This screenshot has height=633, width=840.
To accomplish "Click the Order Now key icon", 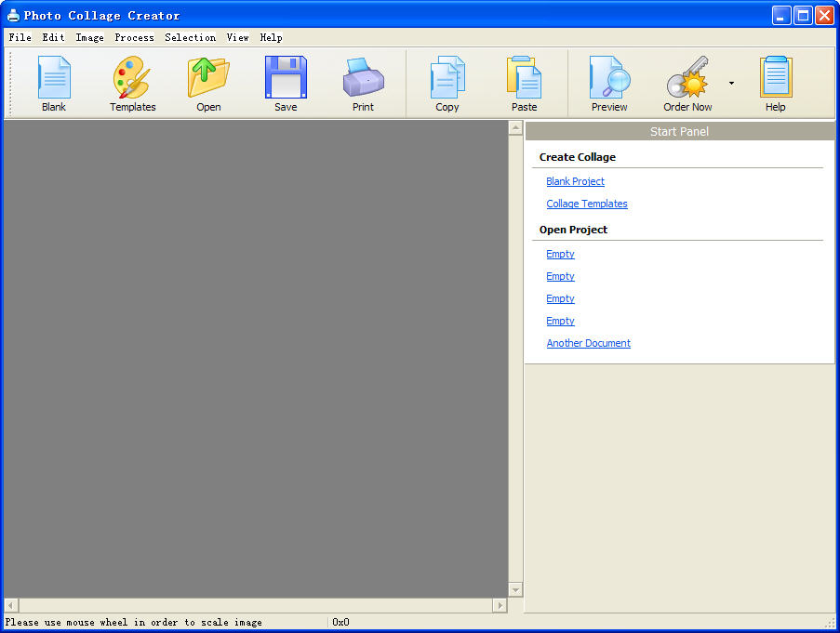I will pyautogui.click(x=687, y=78).
